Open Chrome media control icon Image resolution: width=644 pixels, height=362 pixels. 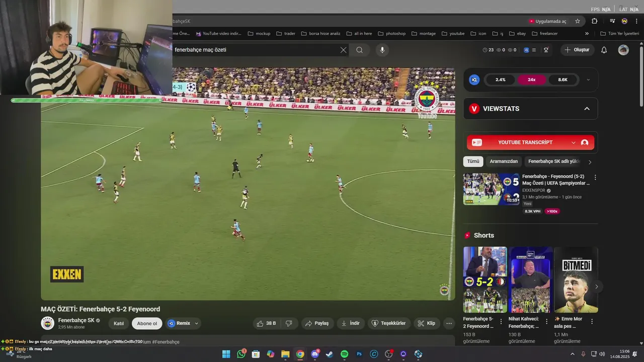point(612,21)
